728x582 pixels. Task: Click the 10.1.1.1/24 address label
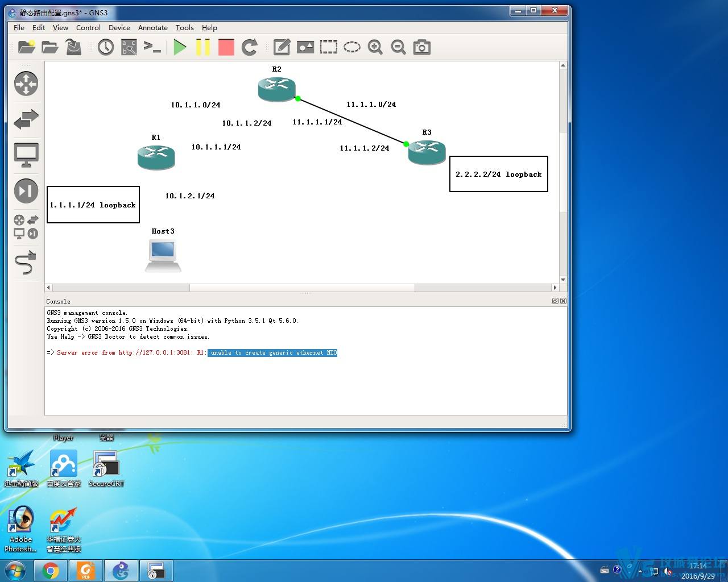point(216,147)
